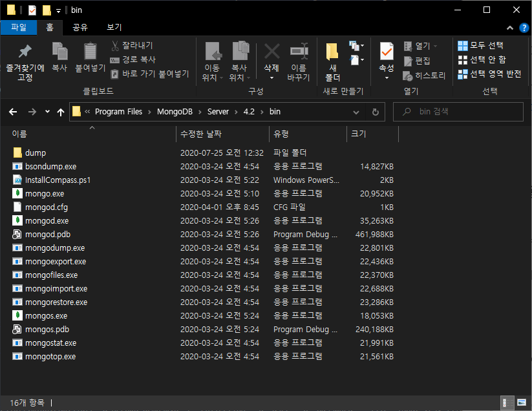This screenshot has width=532, height=411.
Task: Click 열기 (Open) in ribbon
Action: [421, 46]
